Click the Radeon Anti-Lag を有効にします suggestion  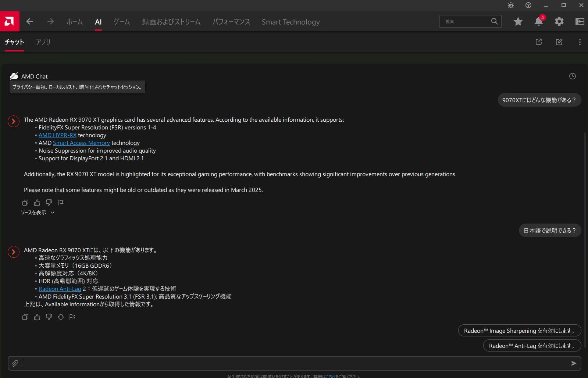tap(532, 346)
